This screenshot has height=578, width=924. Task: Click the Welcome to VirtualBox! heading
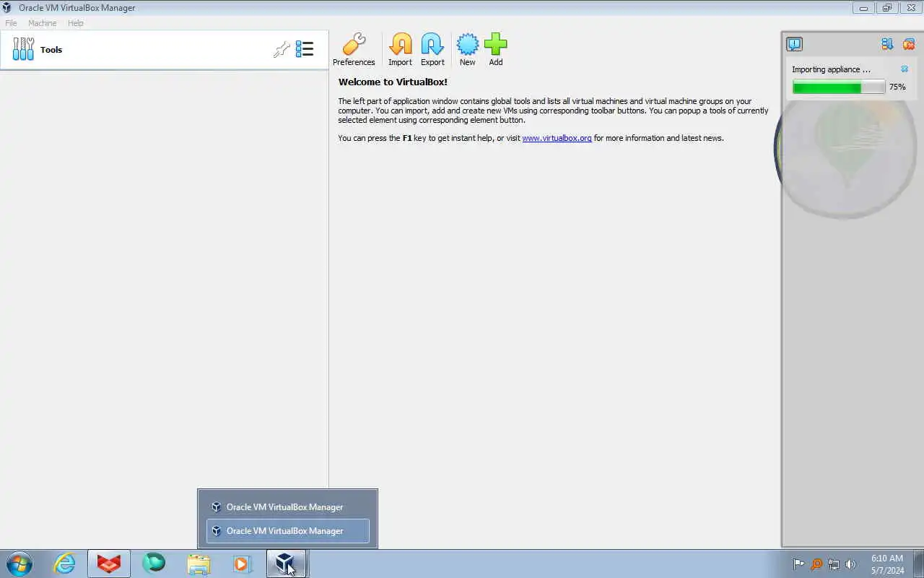pyautogui.click(x=393, y=82)
